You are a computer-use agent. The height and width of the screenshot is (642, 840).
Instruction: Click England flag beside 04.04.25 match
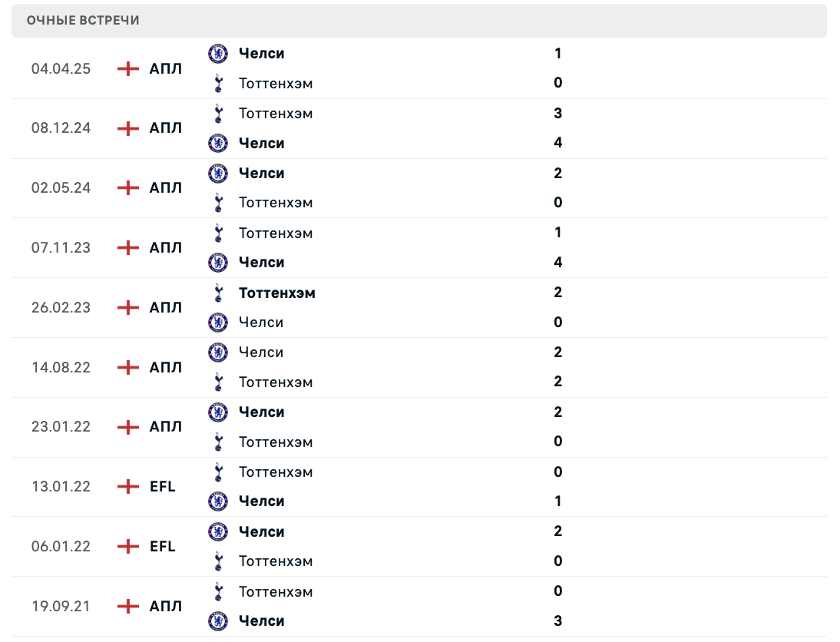click(x=128, y=69)
